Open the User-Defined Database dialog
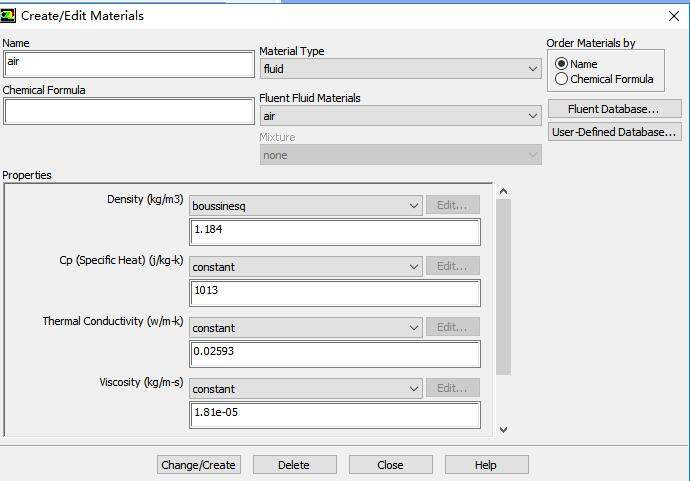The image size is (690, 481). click(614, 132)
